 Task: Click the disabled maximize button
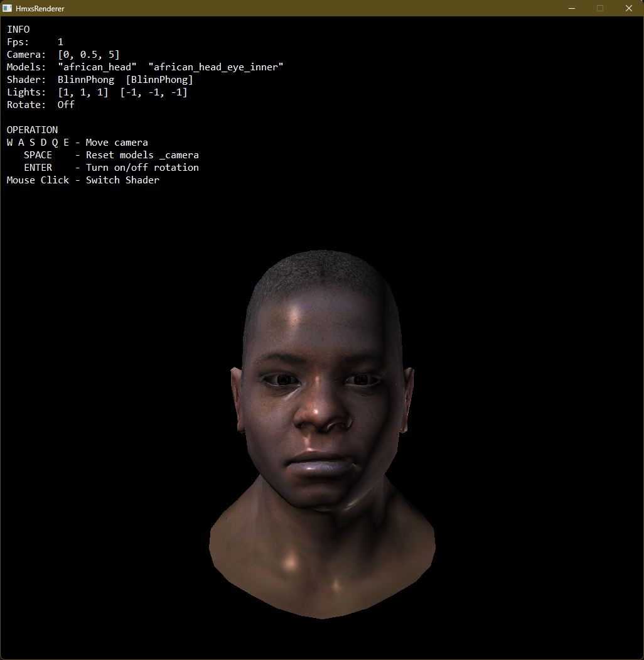[600, 8]
